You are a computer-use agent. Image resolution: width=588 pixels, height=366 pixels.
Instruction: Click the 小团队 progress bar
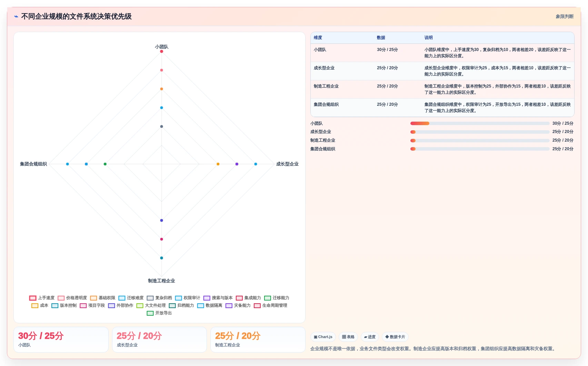480,123
